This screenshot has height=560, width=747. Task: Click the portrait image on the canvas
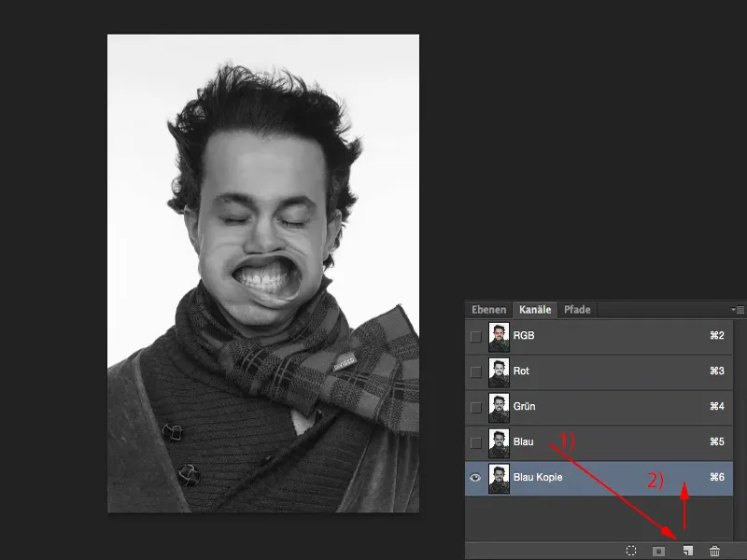click(x=263, y=273)
